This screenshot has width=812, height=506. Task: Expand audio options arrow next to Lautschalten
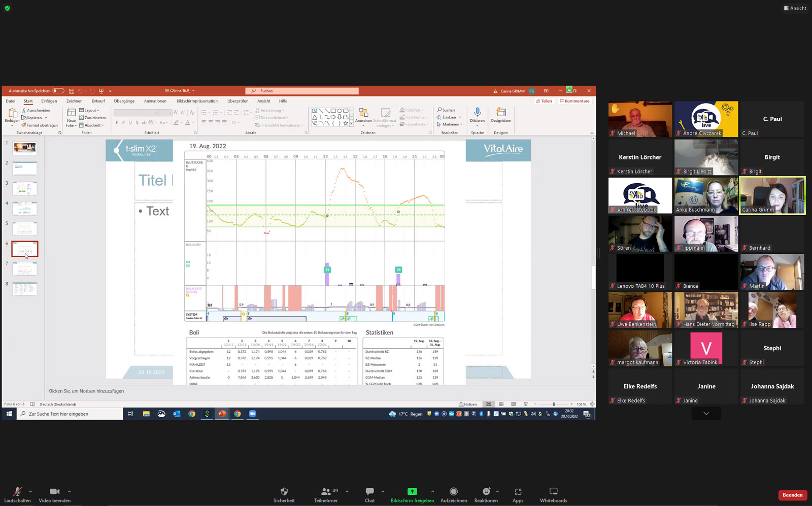click(30, 491)
